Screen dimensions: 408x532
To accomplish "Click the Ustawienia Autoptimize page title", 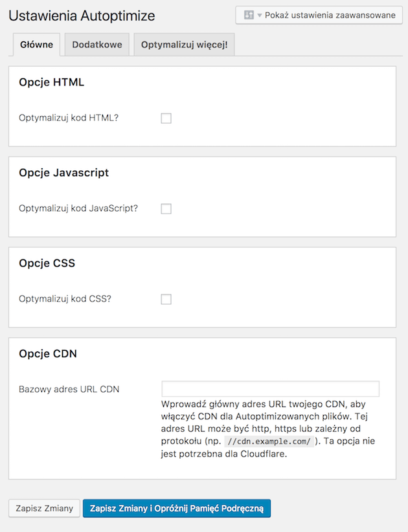I will coord(82,16).
